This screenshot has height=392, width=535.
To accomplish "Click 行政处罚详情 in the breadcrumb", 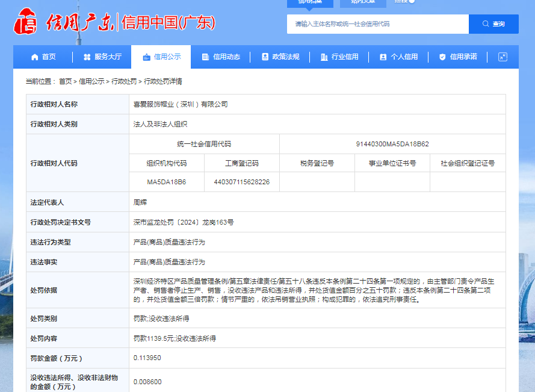I will (163, 81).
